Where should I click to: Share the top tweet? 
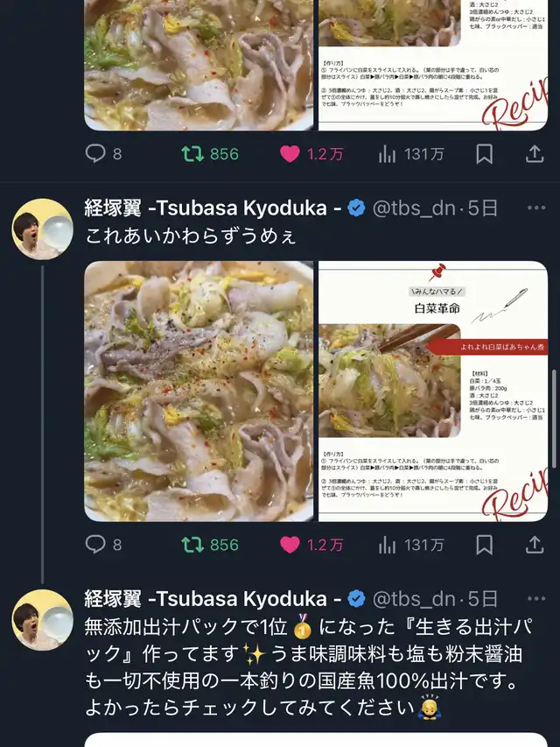pyautogui.click(x=535, y=154)
